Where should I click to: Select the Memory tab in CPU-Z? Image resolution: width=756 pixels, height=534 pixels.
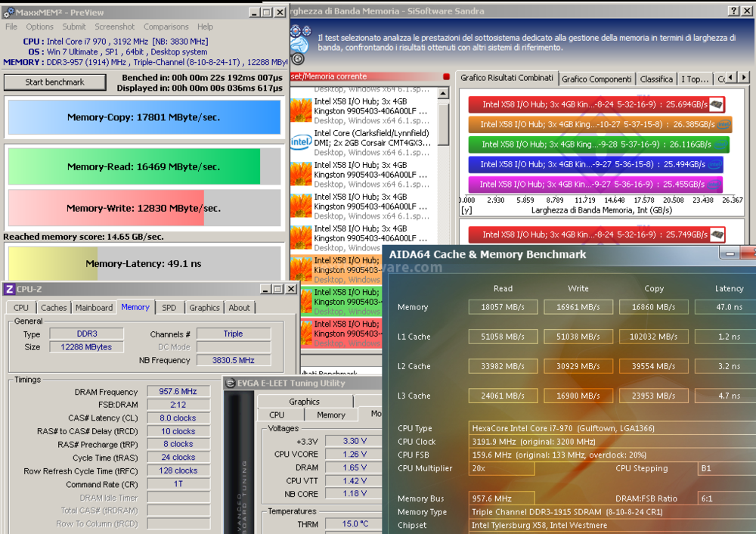[135, 307]
